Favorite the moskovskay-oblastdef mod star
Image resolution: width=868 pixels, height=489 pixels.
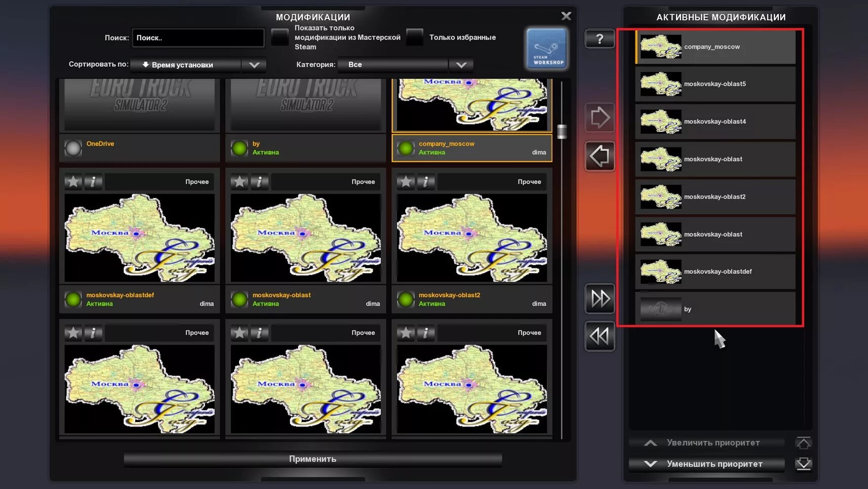coord(73,181)
